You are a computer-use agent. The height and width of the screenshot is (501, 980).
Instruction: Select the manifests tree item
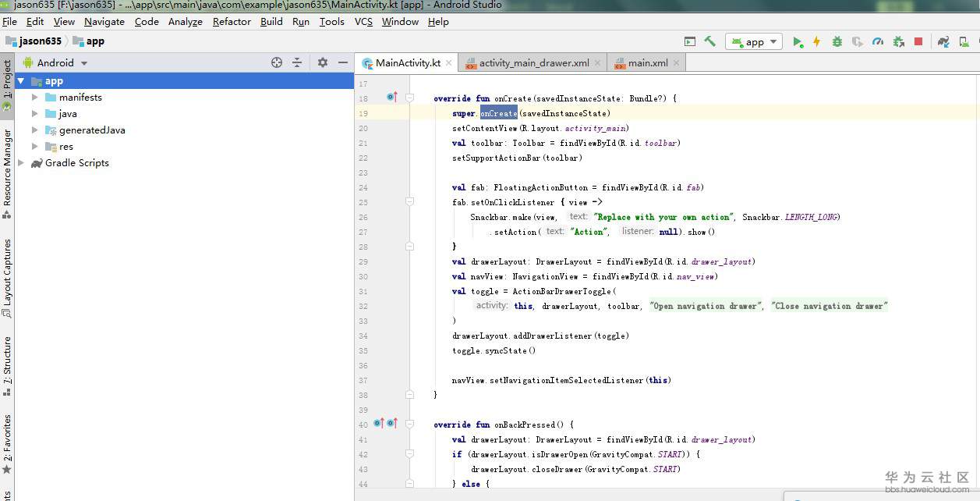[x=184, y=98]
